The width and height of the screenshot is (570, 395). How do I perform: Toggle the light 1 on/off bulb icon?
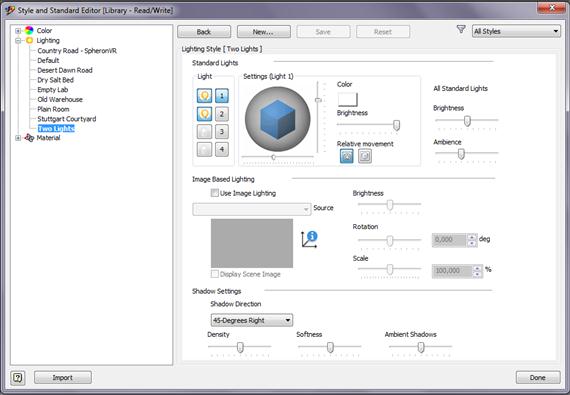click(204, 96)
